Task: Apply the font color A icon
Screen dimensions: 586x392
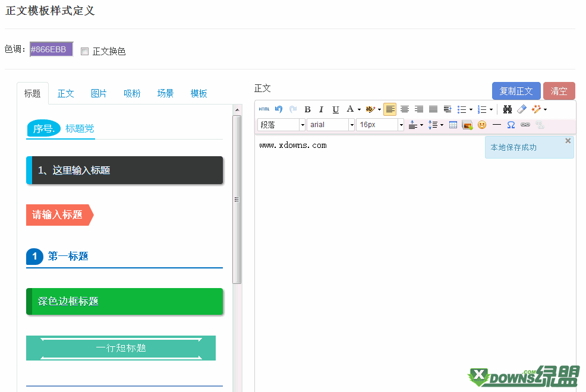Action: 350,109
